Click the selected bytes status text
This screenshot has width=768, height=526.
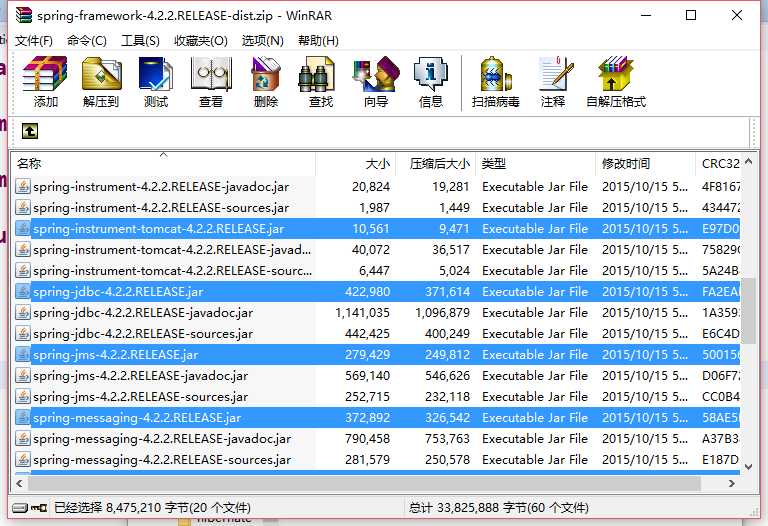pyautogui.click(x=152, y=508)
